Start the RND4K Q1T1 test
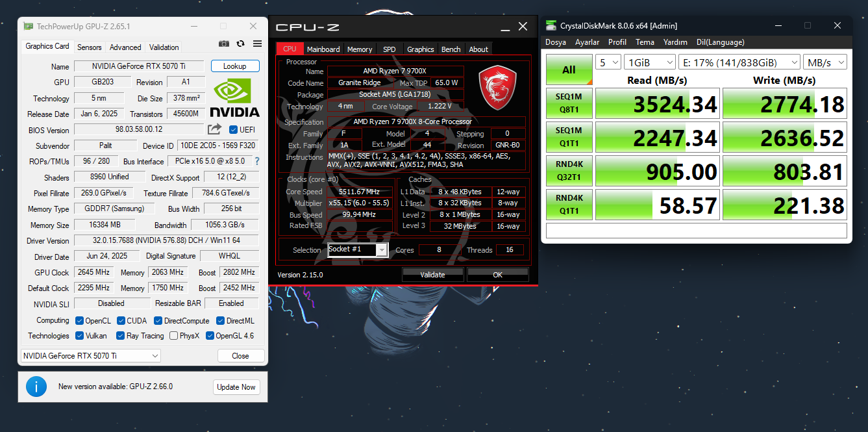The height and width of the screenshot is (432, 868). 569,205
